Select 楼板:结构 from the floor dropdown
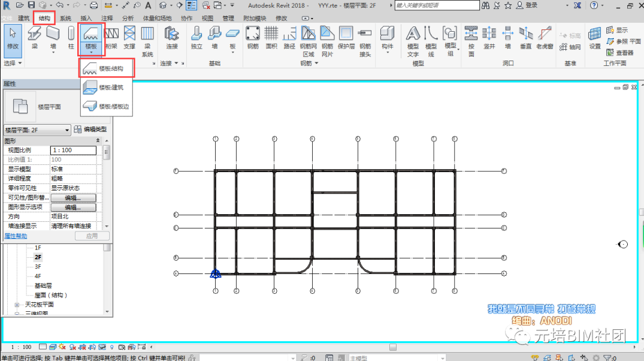This screenshot has height=361, width=644. (107, 69)
